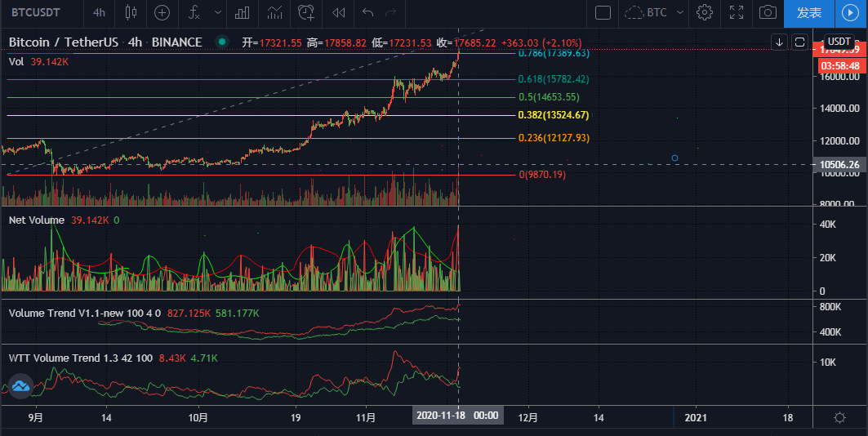Image resolution: width=868 pixels, height=436 pixels.
Task: Toggle the maximize pane button
Action: click(x=799, y=42)
